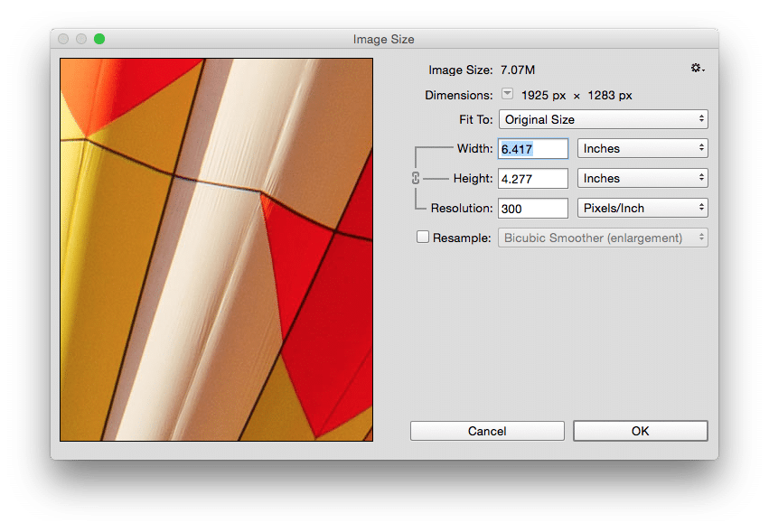This screenshot has height=532, width=769.
Task: Open the gear settings menu
Action: pyautogui.click(x=698, y=68)
